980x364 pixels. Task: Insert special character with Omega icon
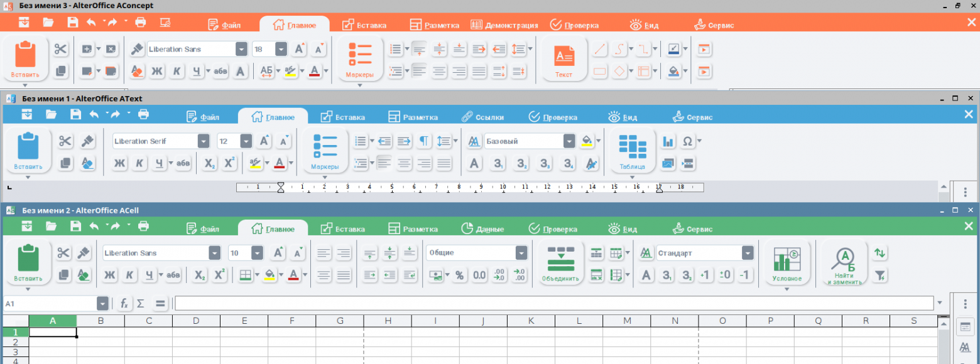point(687,141)
